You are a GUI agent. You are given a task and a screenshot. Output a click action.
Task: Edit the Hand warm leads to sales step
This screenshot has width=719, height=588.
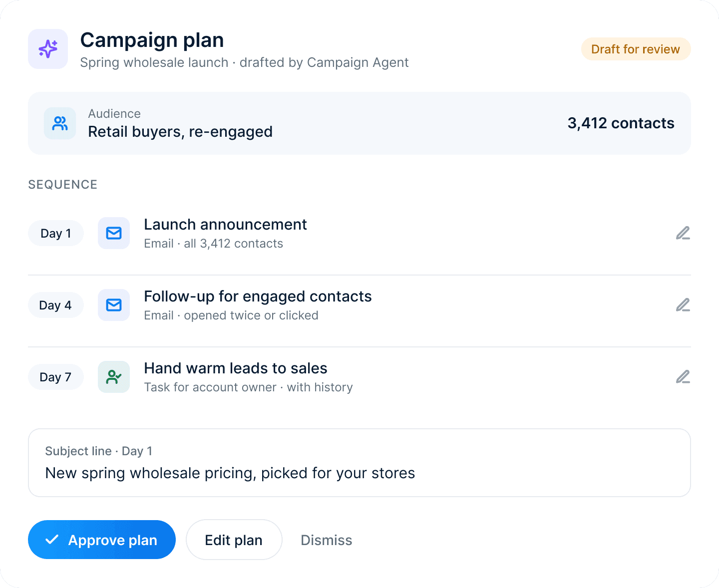683,377
